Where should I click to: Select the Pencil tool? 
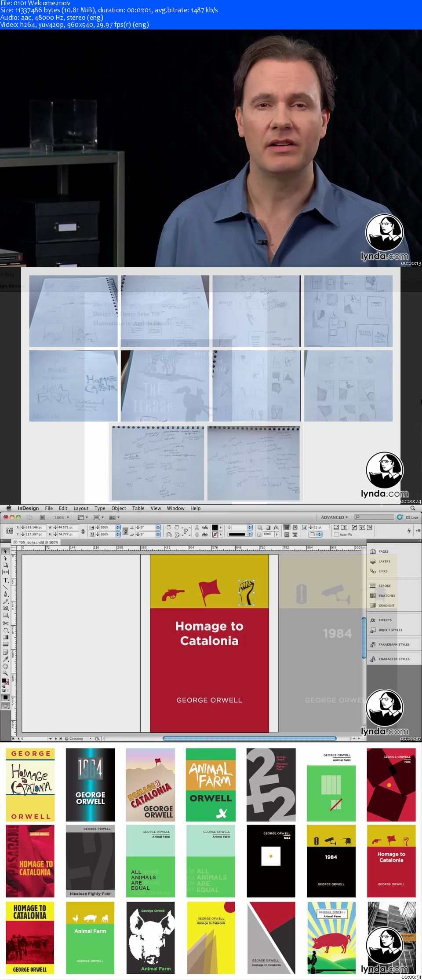click(x=6, y=601)
